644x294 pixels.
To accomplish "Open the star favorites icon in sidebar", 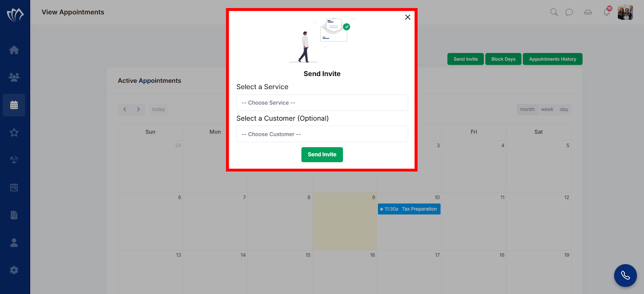I will (14, 132).
